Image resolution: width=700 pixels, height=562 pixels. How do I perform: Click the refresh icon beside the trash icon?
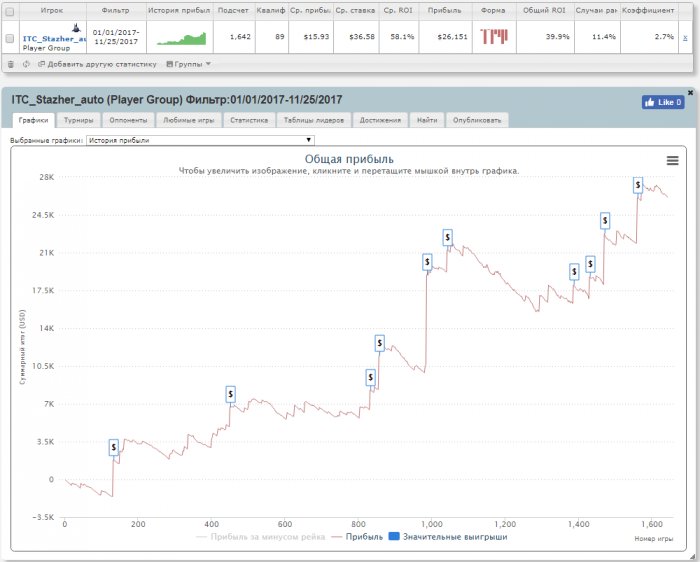[26, 64]
